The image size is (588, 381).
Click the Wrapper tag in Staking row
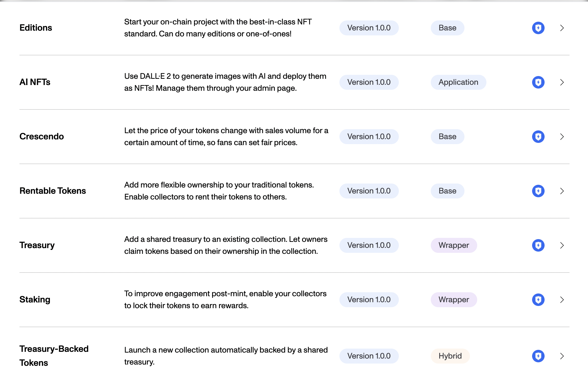click(x=453, y=300)
